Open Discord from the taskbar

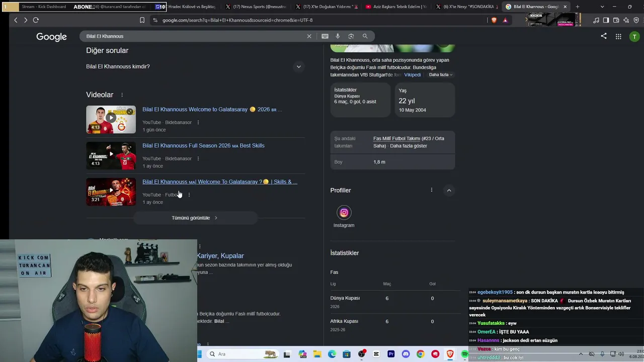(406, 354)
